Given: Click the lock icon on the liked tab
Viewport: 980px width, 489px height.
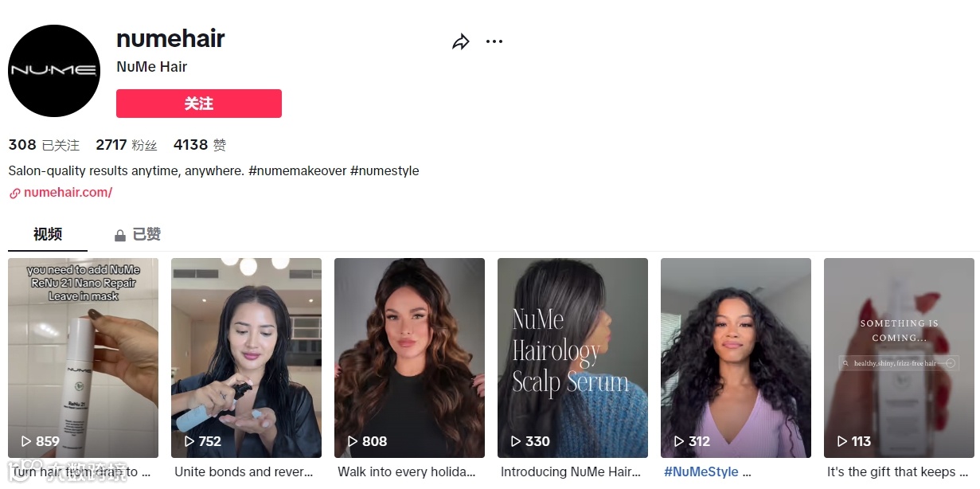Looking at the screenshot, I should pos(120,235).
